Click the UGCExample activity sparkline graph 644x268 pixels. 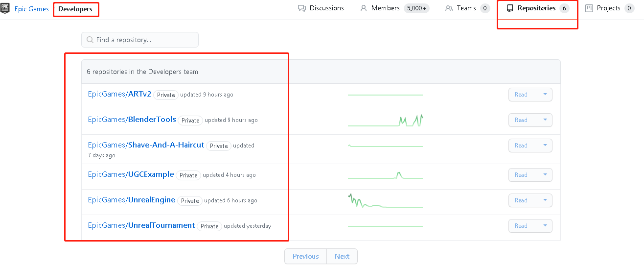tap(385, 175)
